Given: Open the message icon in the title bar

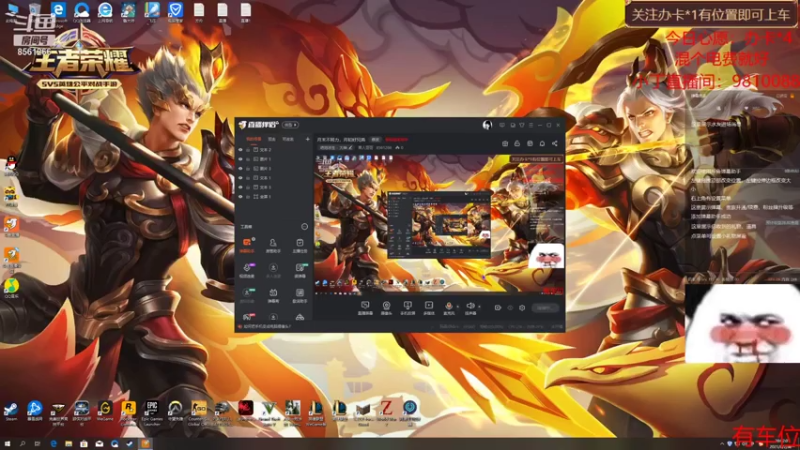Looking at the screenshot, I should click(502, 125).
